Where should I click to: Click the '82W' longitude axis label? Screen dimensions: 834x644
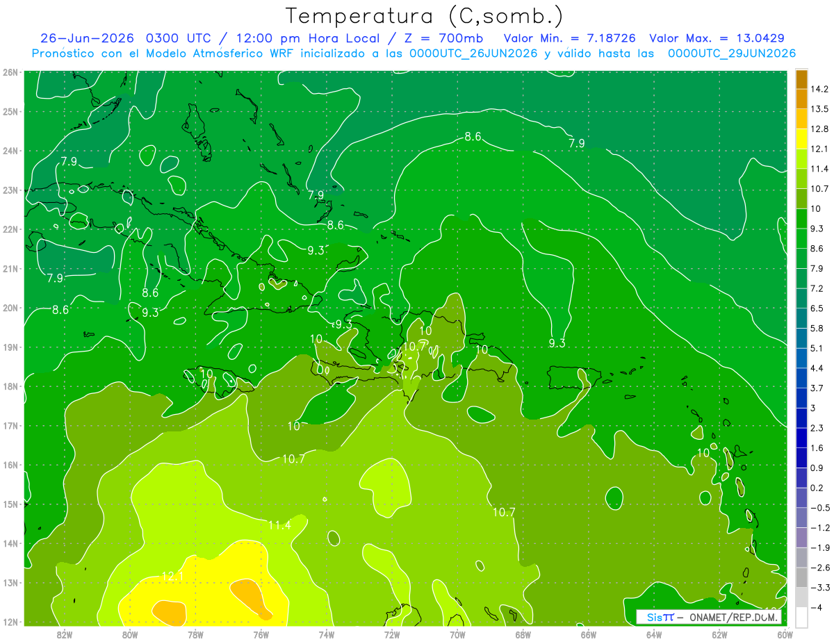point(65,634)
